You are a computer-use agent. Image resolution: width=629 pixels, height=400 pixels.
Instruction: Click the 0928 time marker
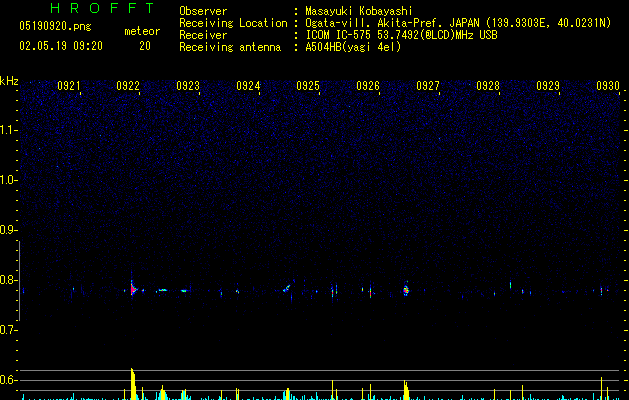click(488, 86)
